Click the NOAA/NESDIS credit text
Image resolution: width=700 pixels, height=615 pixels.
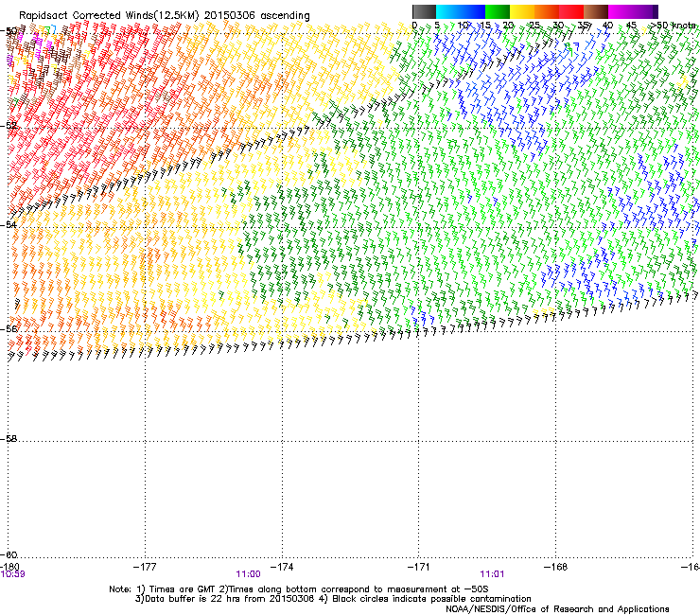(x=557, y=608)
